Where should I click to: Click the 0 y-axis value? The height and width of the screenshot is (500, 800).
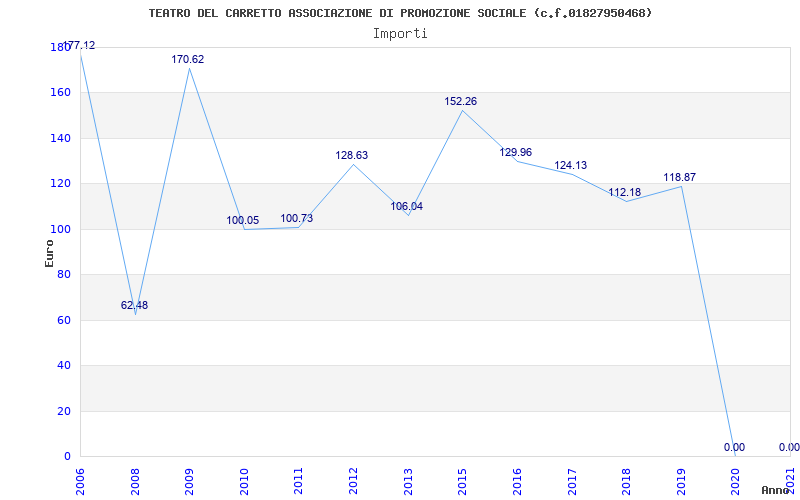67,456
